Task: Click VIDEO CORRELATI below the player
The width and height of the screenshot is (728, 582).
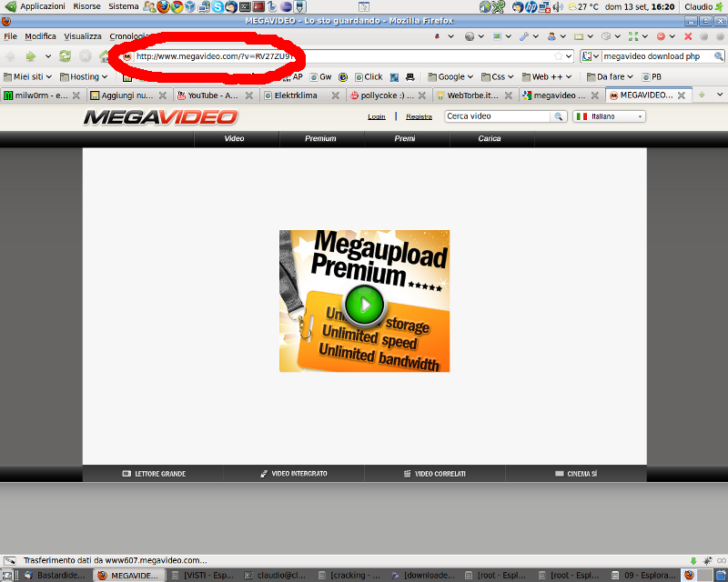Action: coord(435,474)
